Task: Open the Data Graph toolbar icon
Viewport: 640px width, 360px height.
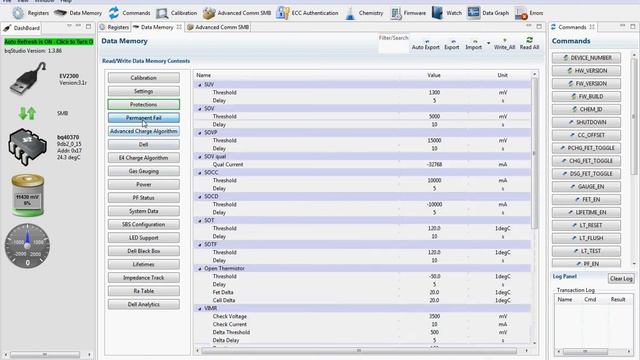Action: [x=473, y=13]
